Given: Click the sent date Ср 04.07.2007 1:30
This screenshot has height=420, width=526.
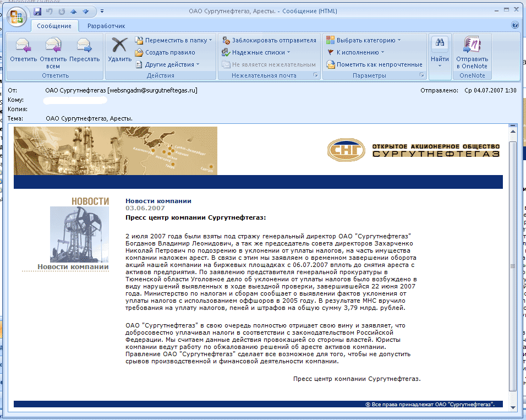Looking at the screenshot, I should tap(490, 90).
